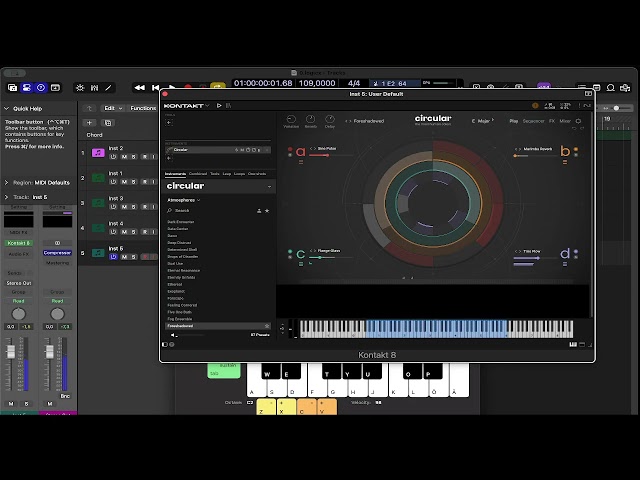The height and width of the screenshot is (480, 640).
Task: Click the preset preview speaker icon
Action: pyautogui.click(x=173, y=335)
